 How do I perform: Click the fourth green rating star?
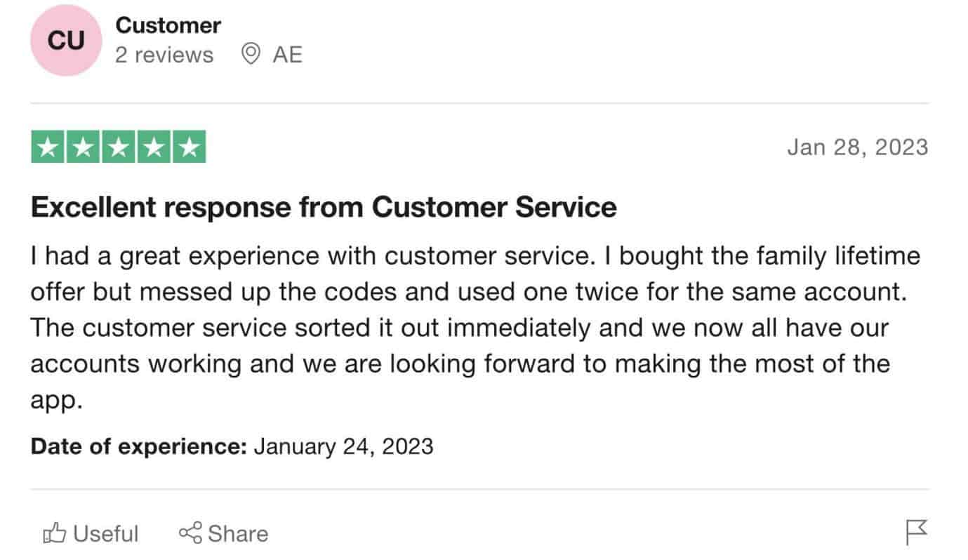coord(153,147)
